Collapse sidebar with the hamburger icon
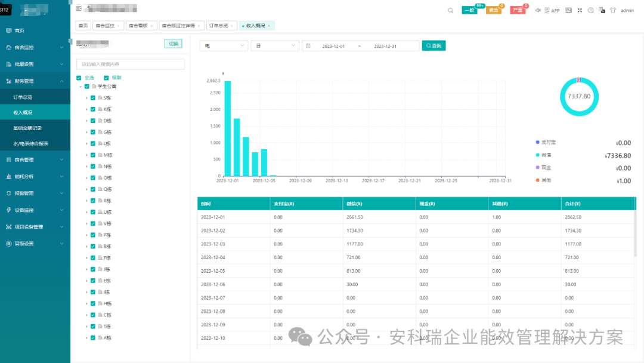Screen dimensions: 644x363 pyautogui.click(x=79, y=8)
